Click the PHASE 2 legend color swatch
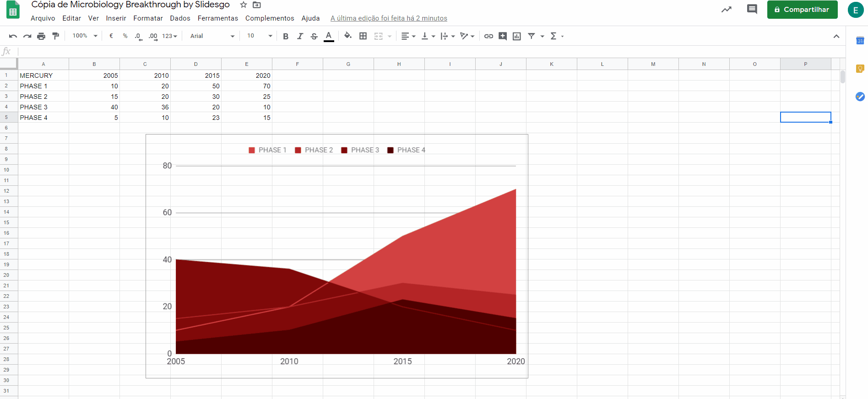868x399 pixels. [x=298, y=150]
